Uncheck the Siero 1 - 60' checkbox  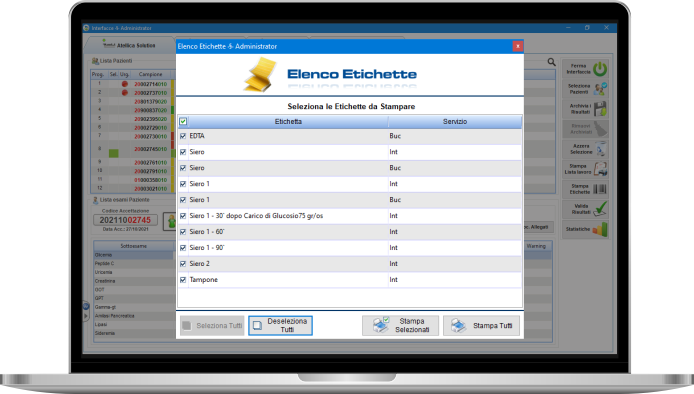(183, 232)
